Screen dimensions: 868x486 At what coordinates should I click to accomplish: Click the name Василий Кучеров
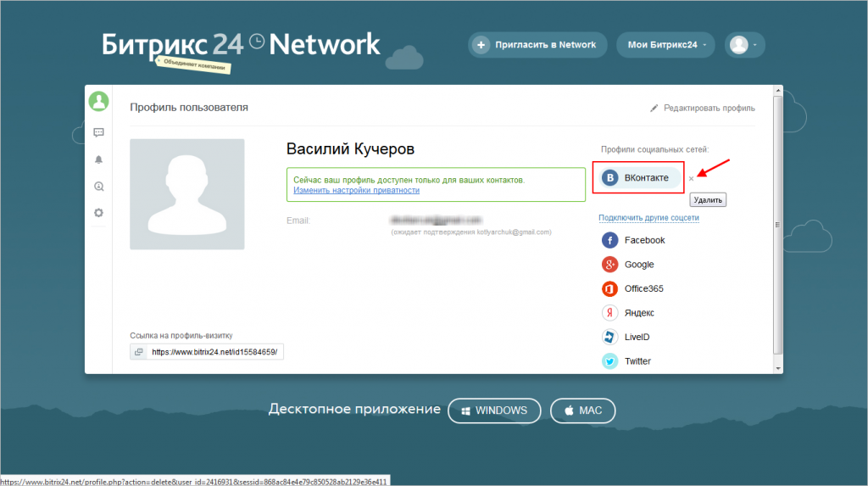350,149
